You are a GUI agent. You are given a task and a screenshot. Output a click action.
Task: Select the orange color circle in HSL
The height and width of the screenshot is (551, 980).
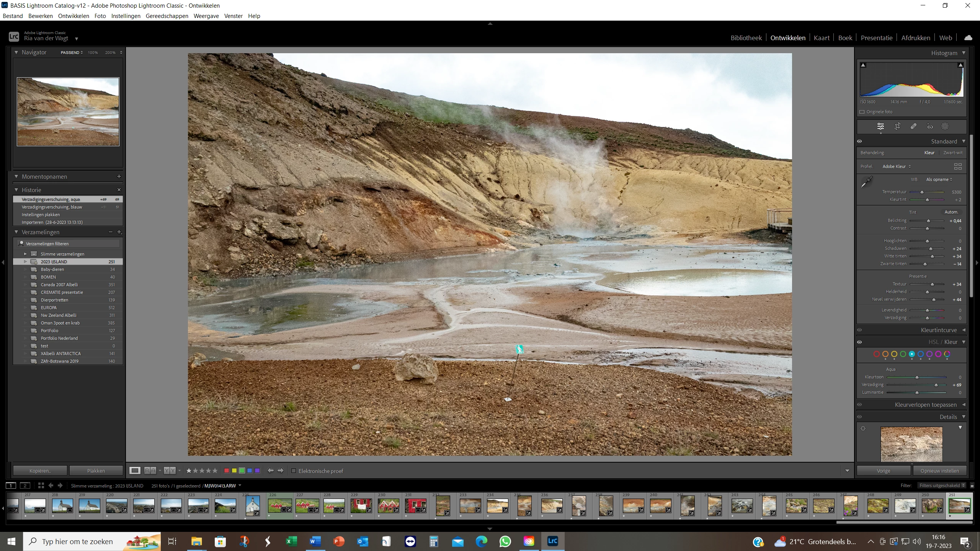point(885,354)
